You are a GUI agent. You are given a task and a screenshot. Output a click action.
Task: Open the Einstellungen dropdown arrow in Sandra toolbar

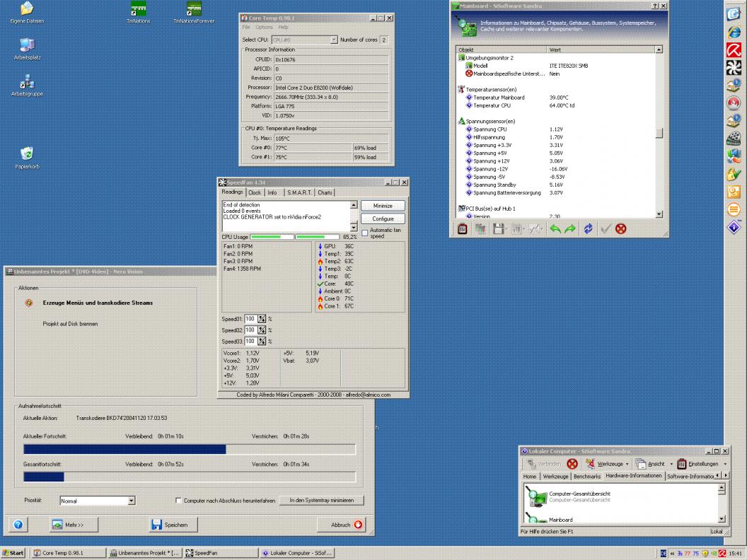725,464
